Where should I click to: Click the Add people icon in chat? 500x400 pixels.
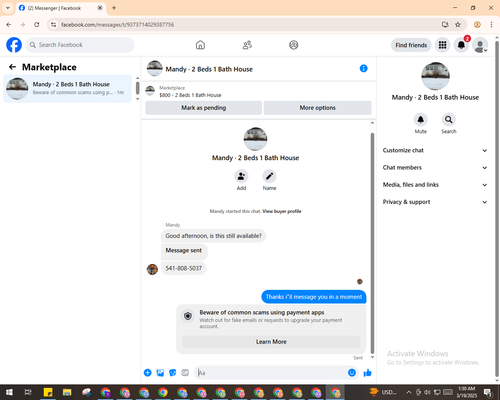241,176
